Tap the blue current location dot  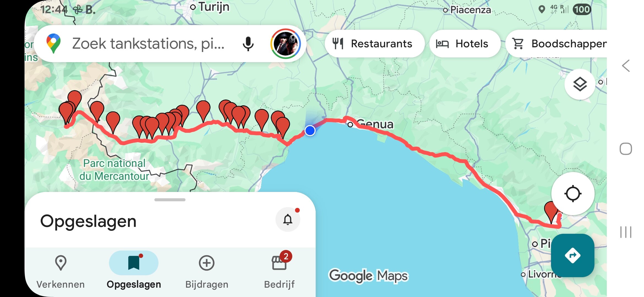(x=310, y=131)
